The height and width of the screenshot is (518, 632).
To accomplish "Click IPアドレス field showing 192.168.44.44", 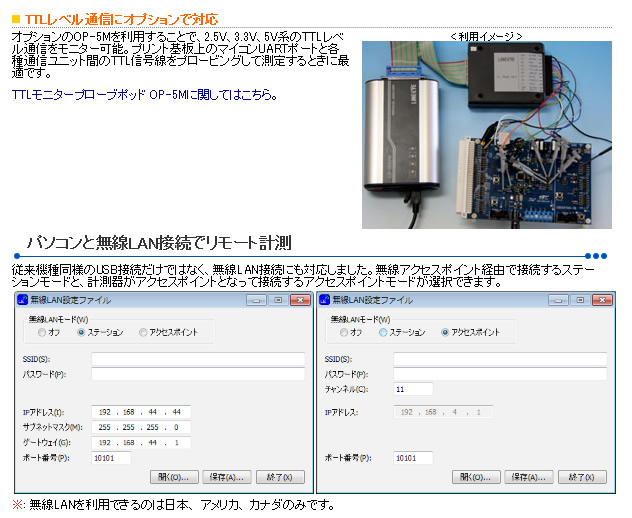I will click(x=141, y=412).
